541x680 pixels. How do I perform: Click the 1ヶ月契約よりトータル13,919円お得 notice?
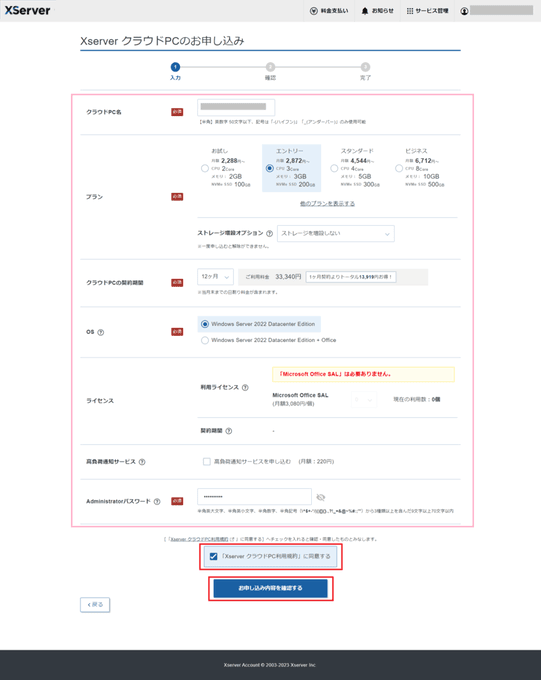coord(351,277)
